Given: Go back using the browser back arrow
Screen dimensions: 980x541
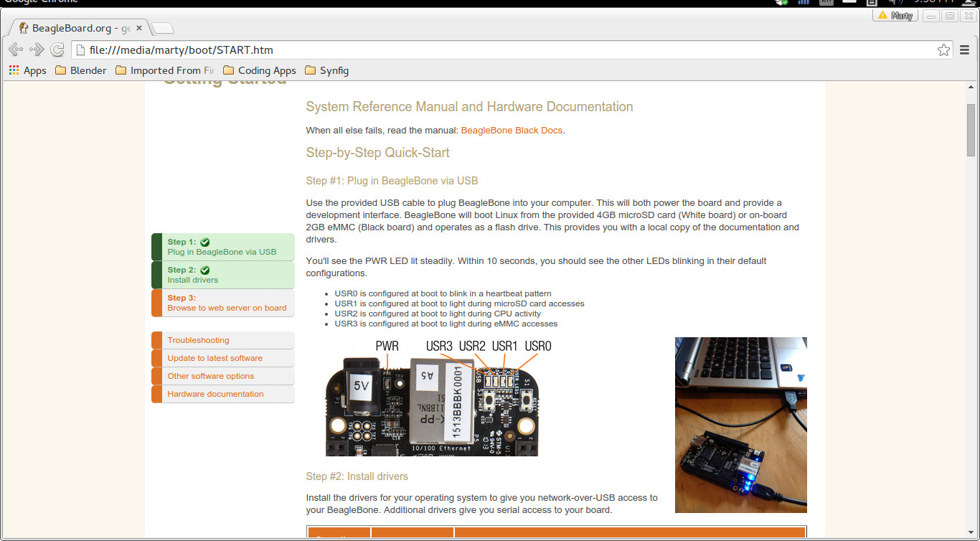Looking at the screenshot, I should pyautogui.click(x=15, y=50).
